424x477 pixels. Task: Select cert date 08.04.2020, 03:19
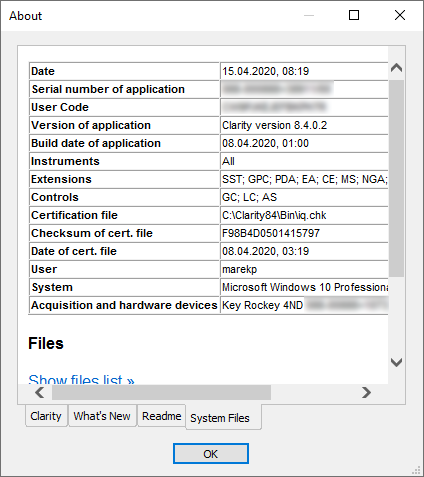pos(266,251)
